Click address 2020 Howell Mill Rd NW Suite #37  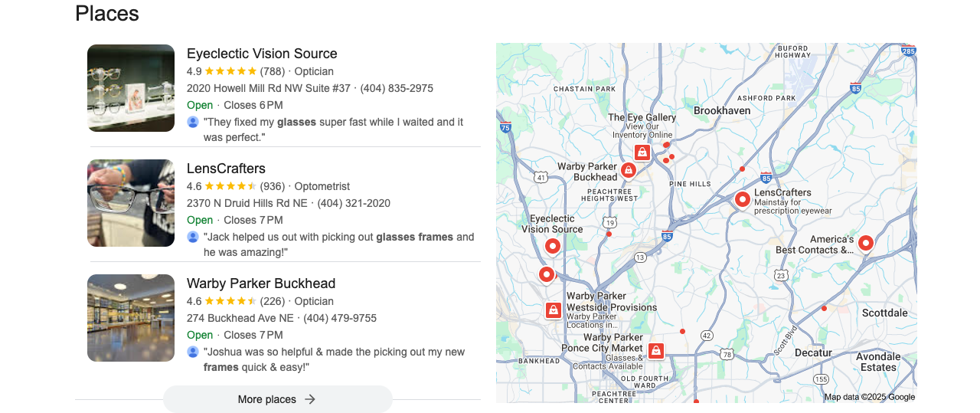(x=269, y=88)
